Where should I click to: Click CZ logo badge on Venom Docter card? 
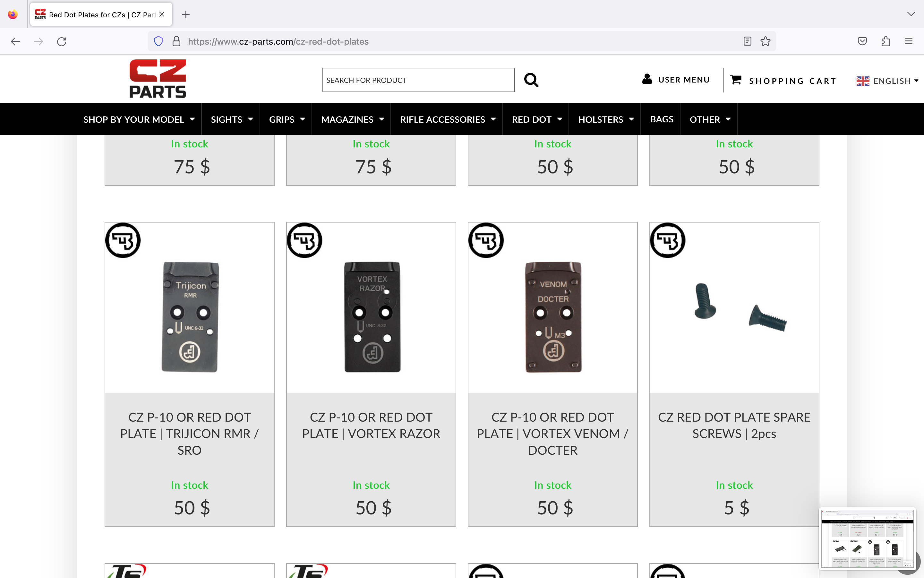(486, 241)
